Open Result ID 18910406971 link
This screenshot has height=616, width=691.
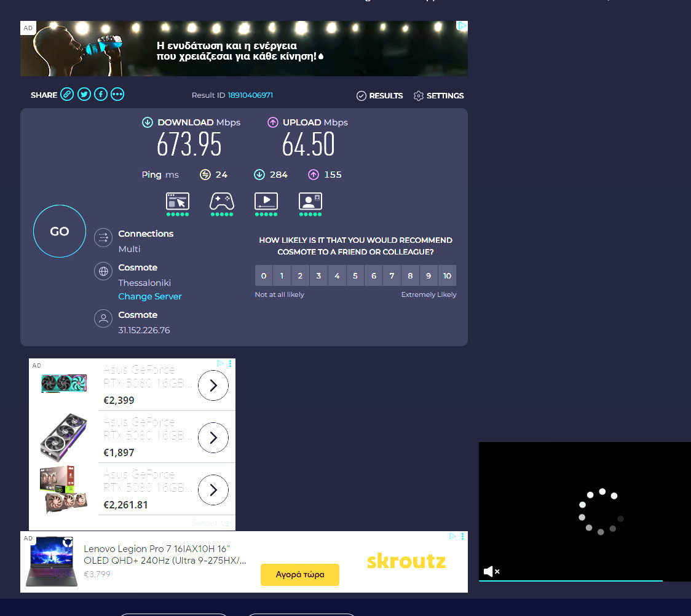click(250, 95)
